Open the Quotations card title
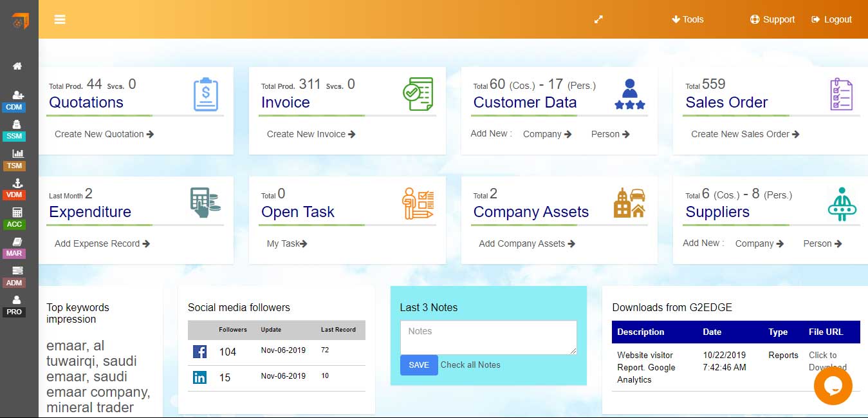The width and height of the screenshot is (868, 418). pos(86,102)
